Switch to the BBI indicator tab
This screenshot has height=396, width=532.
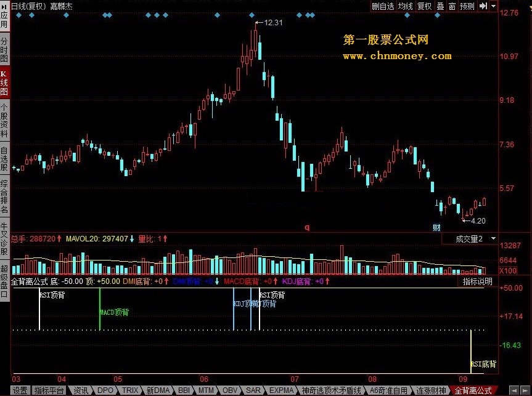pyautogui.click(x=184, y=390)
